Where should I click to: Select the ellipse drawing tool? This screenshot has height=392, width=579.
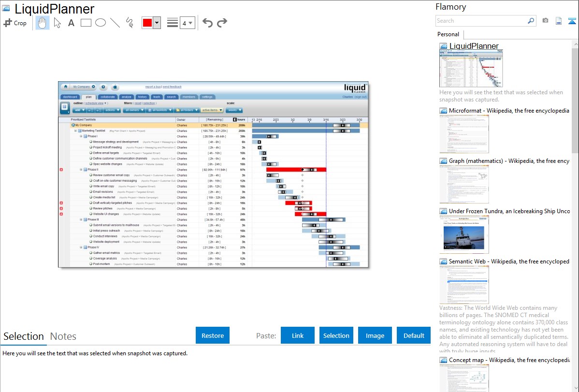pyautogui.click(x=101, y=23)
